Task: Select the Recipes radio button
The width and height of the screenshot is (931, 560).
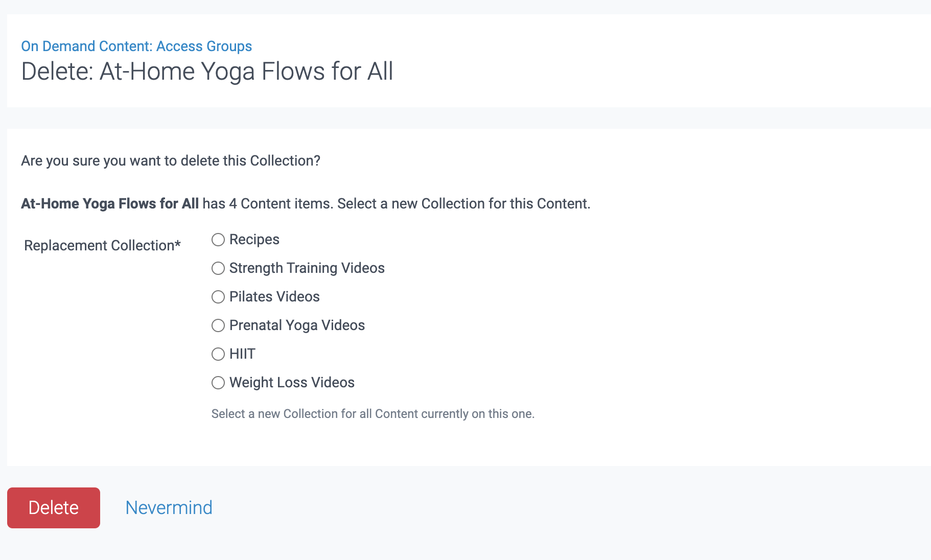Action: (x=218, y=240)
